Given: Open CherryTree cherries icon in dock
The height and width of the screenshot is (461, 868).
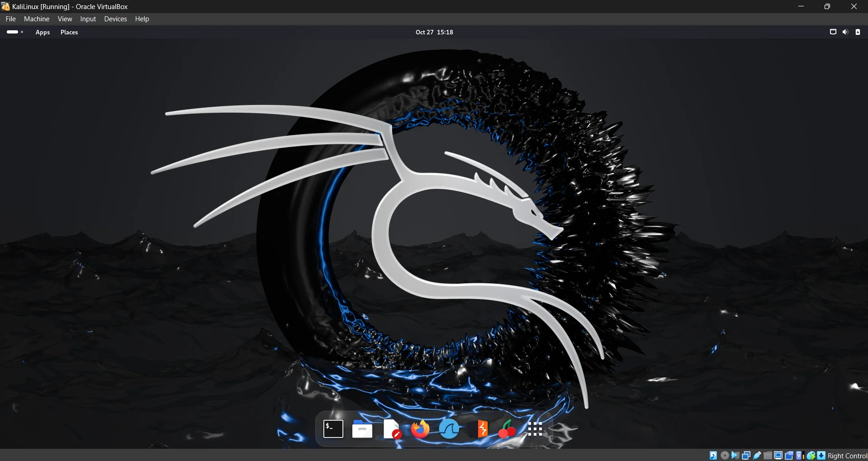Looking at the screenshot, I should tap(507, 429).
